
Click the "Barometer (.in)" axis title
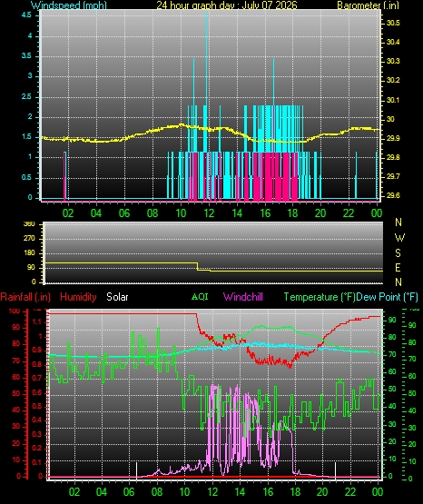coord(368,5)
